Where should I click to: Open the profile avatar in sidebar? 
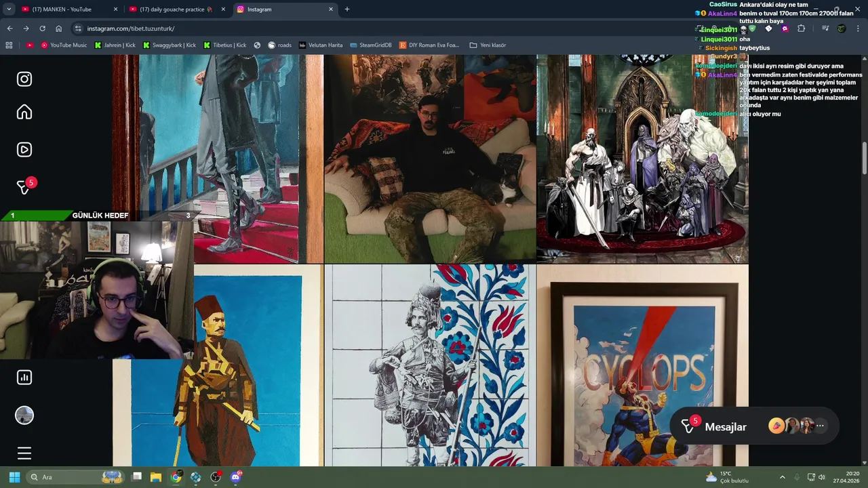tap(24, 415)
